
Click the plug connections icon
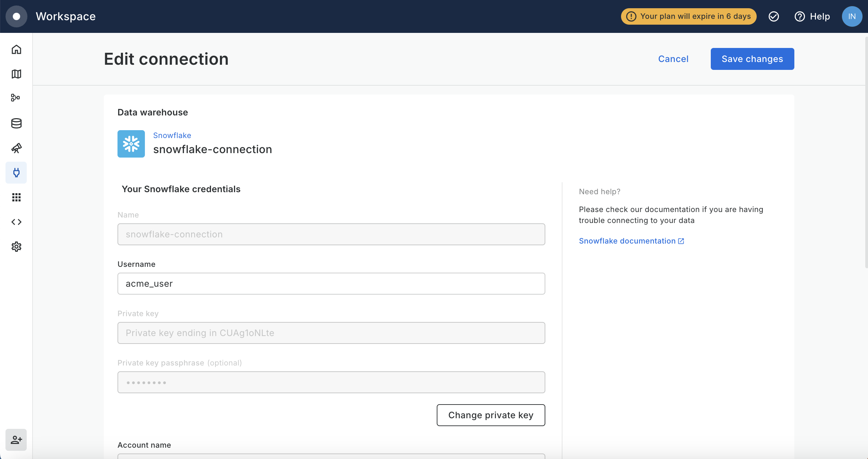16,173
